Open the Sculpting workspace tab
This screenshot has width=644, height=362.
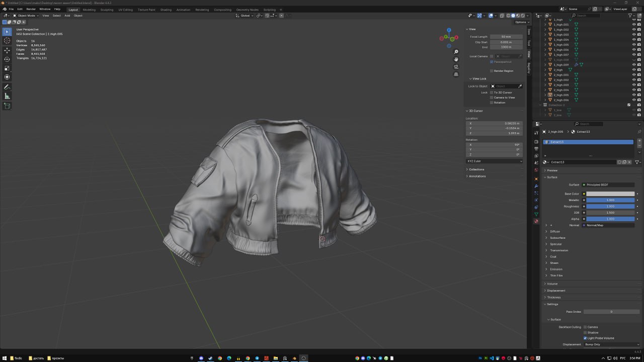tap(107, 10)
